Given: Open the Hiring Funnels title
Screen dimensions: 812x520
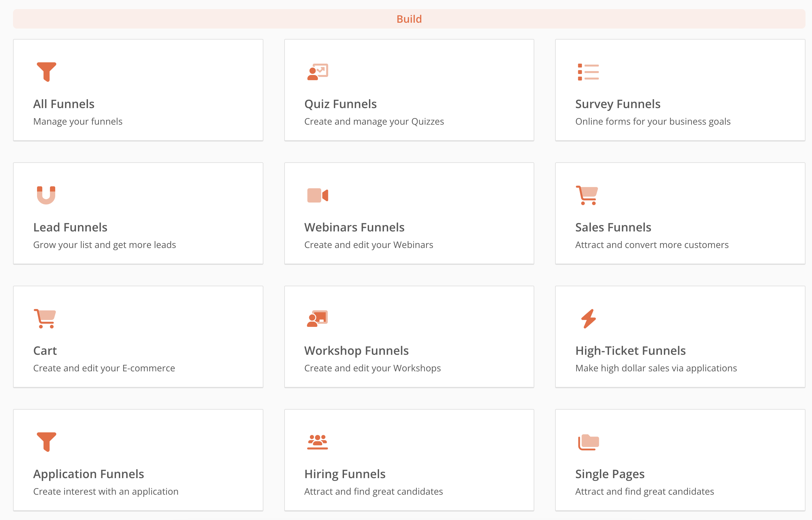Looking at the screenshot, I should (x=345, y=474).
